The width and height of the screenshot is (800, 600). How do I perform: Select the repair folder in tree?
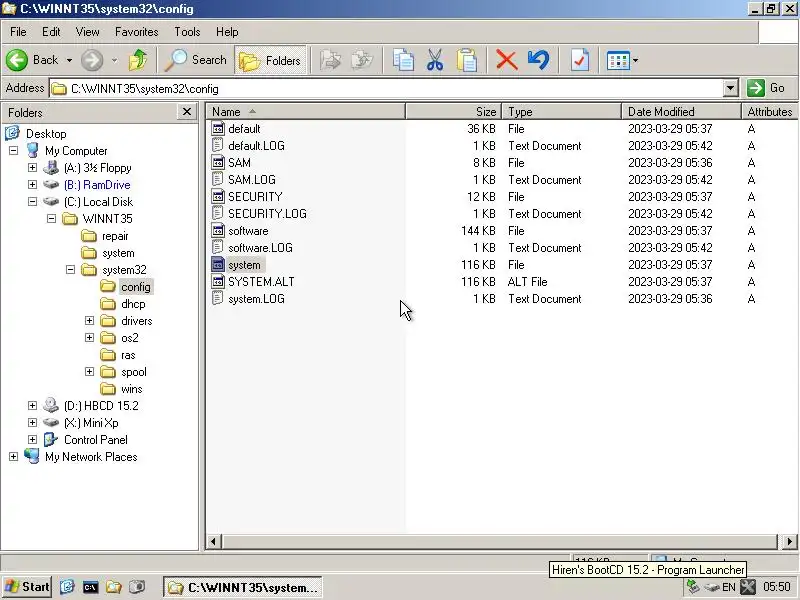coord(115,236)
